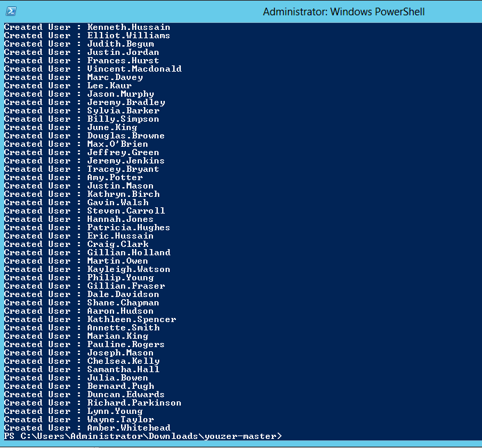Click on Steven.Carroll username
The image size is (482, 448).
pos(126,211)
